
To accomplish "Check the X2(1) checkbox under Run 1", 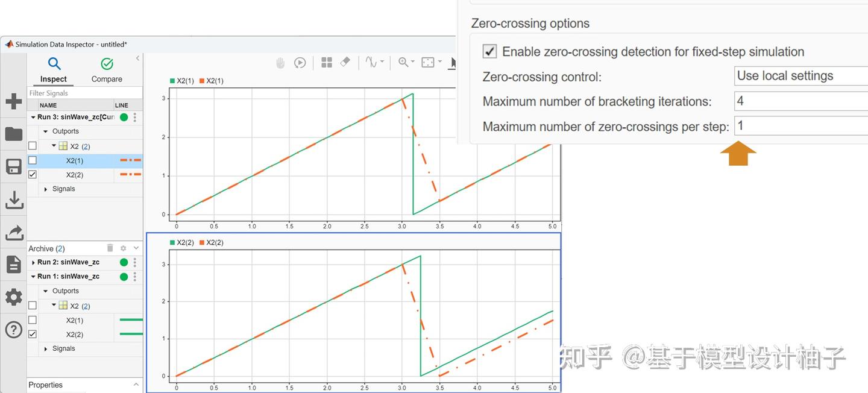I will pos(33,320).
